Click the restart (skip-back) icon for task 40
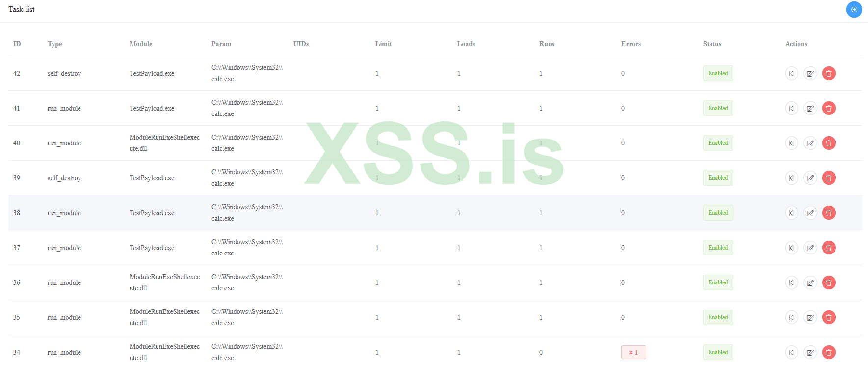Viewport: 868px width, 366px height. [791, 143]
